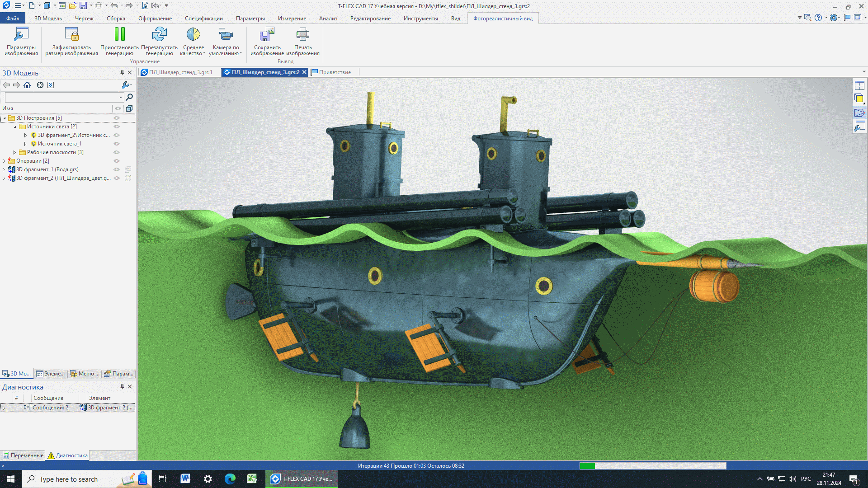Image resolution: width=868 pixels, height=488 pixels.
Task: Expand the Операции tree node
Action: pyautogui.click(x=4, y=161)
